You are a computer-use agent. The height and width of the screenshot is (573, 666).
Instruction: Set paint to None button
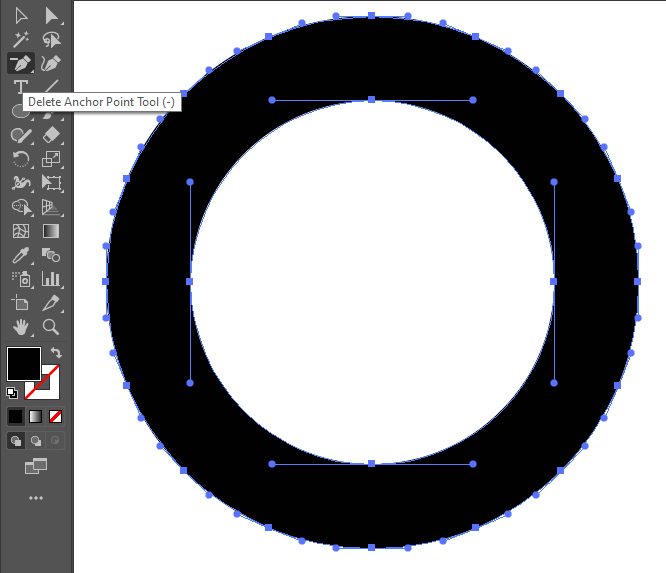click(56, 417)
